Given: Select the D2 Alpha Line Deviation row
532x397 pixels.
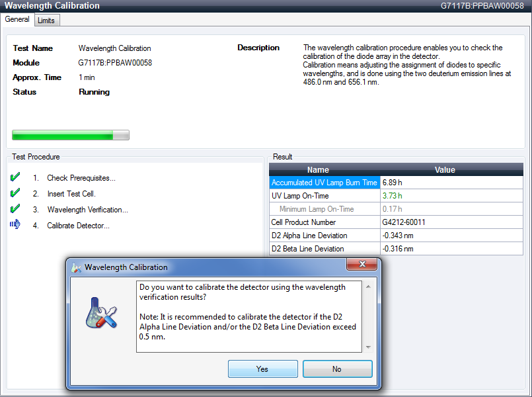Looking at the screenshot, I should tap(396, 236).
